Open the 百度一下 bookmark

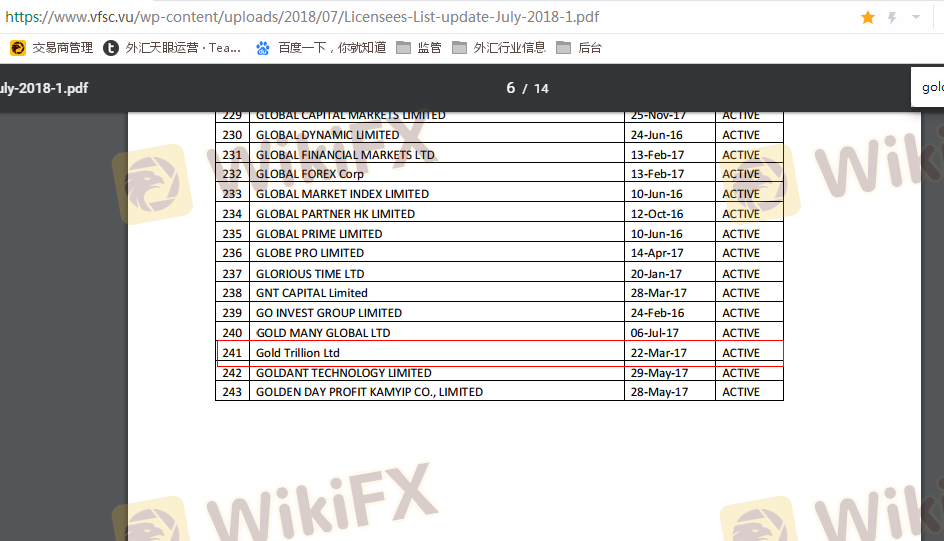coord(320,48)
